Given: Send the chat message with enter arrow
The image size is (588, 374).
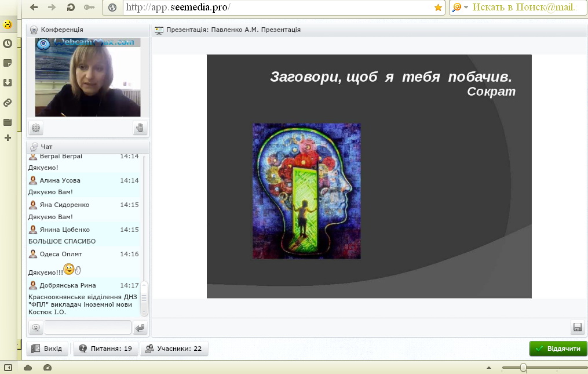Looking at the screenshot, I should pyautogui.click(x=140, y=328).
